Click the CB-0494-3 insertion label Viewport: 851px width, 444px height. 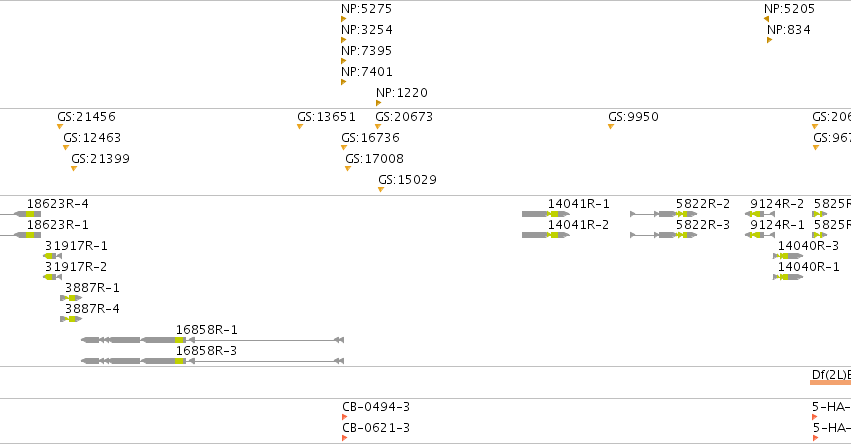376,407
